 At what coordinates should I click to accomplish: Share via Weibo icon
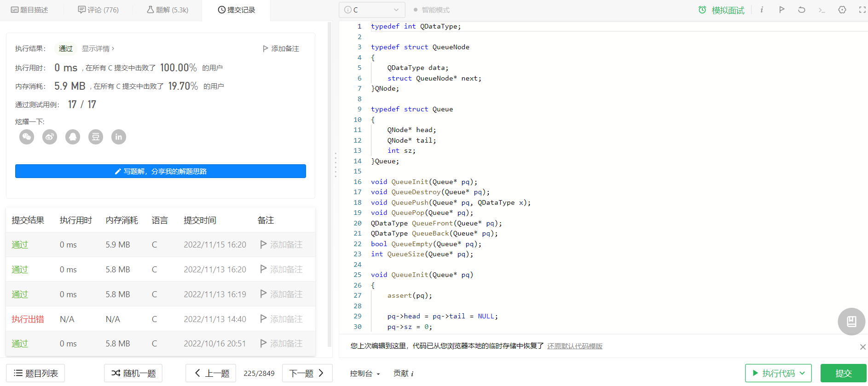[x=50, y=137]
